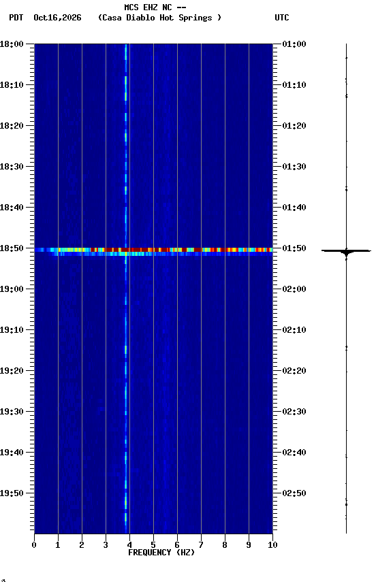Click the 'PDT' timezone label
This screenshot has height=588, width=376.
pyautogui.click(x=16, y=18)
